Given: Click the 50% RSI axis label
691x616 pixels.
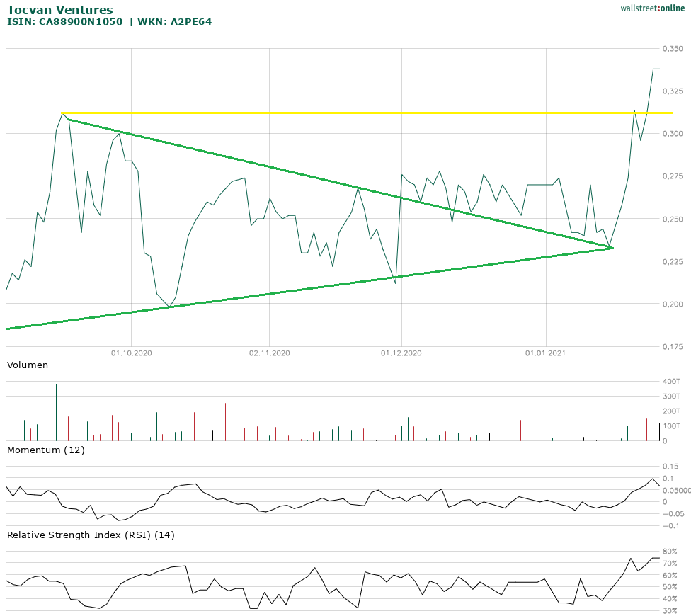Looking at the screenshot, I should (670, 587).
